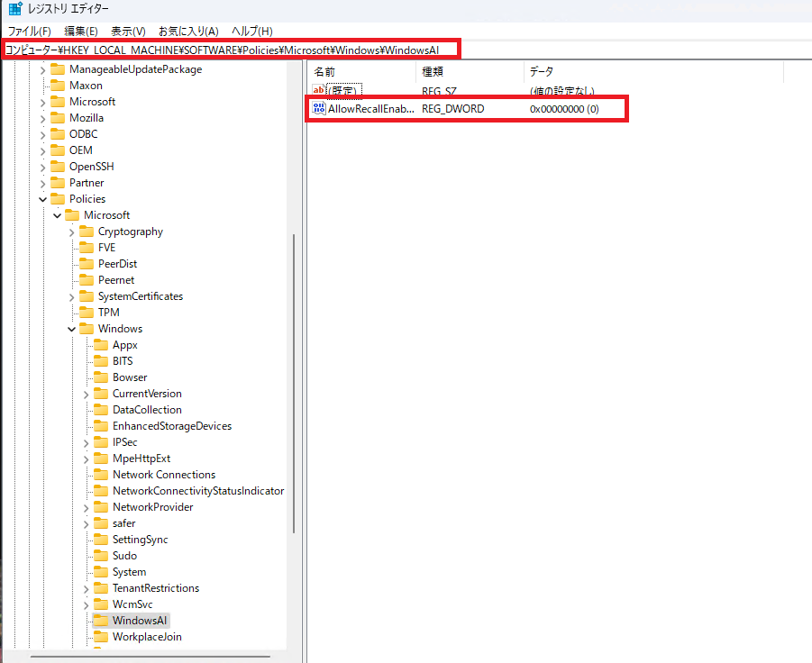Expand the CurrentVersion key
This screenshot has height=663, width=812.
[87, 395]
